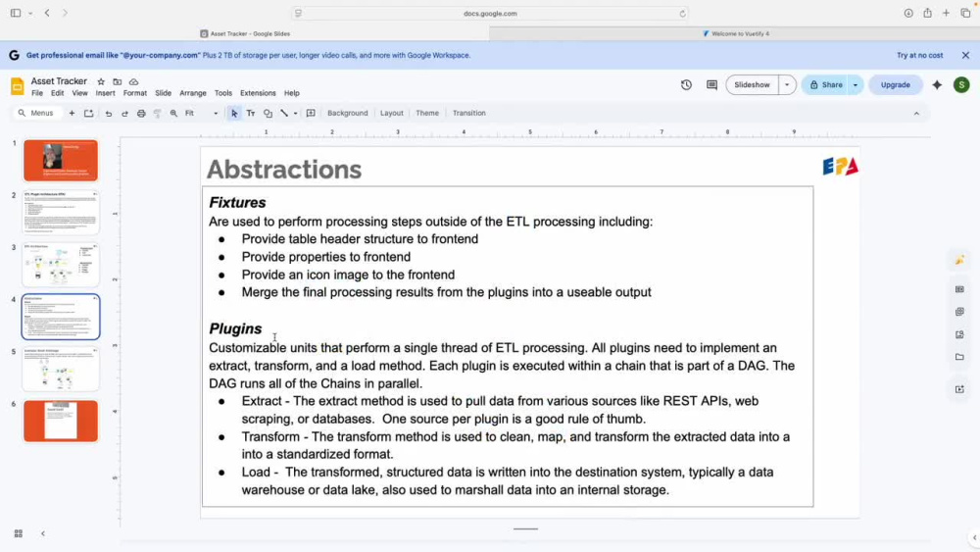Select slide 3 ETL Architecture thumbnail
This screenshot has width=980, height=552.
[x=61, y=265]
